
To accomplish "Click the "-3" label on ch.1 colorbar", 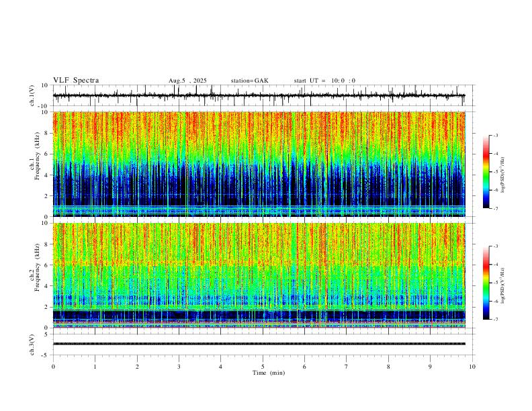I will coord(495,135).
